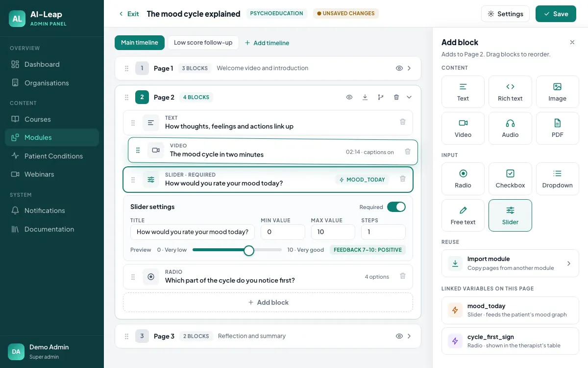Add a Text content block
This screenshot has width=588, height=368.
pyautogui.click(x=463, y=92)
